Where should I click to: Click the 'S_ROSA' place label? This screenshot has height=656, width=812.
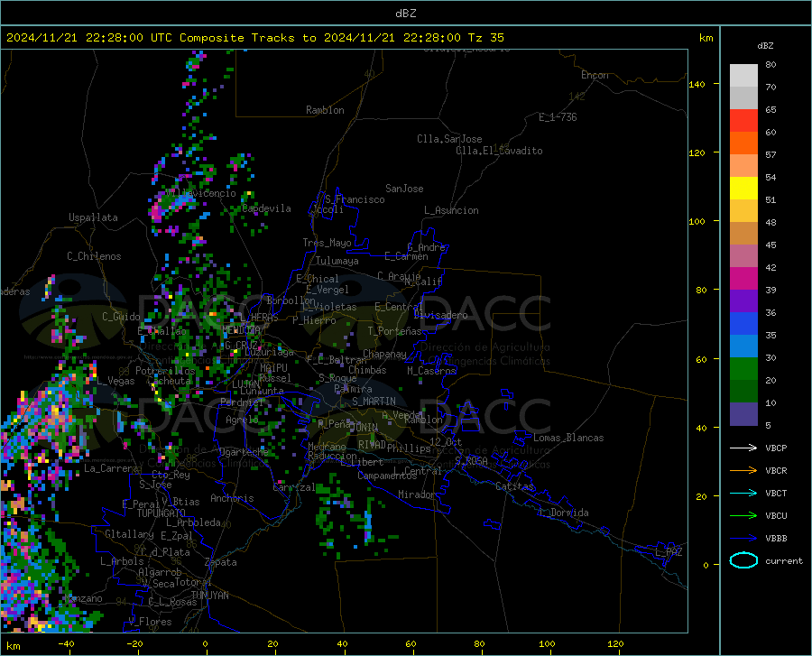471,460
